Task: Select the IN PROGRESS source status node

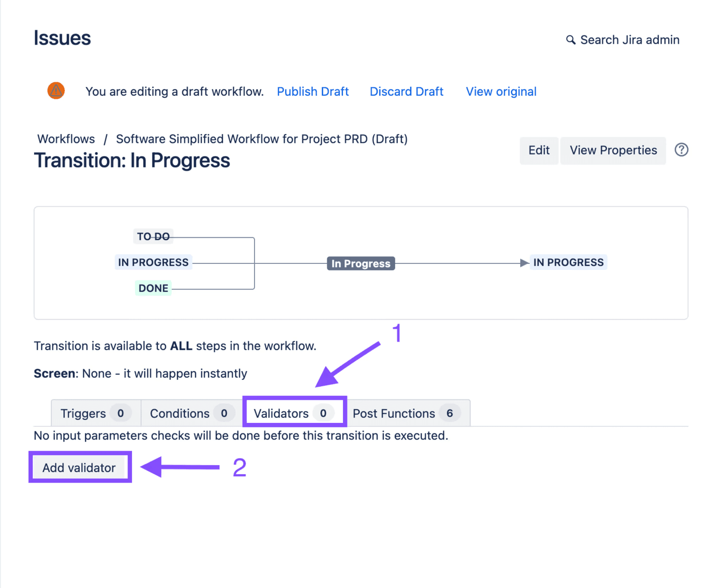Action: [153, 262]
